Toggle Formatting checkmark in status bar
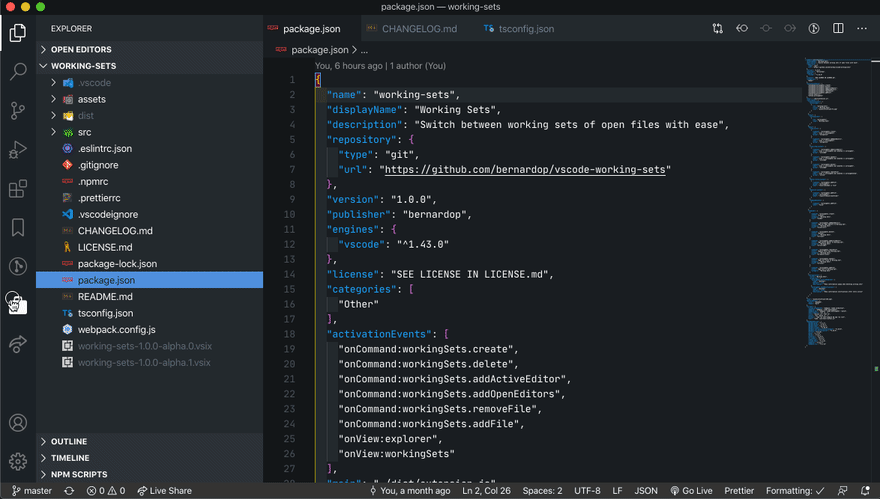 795,491
